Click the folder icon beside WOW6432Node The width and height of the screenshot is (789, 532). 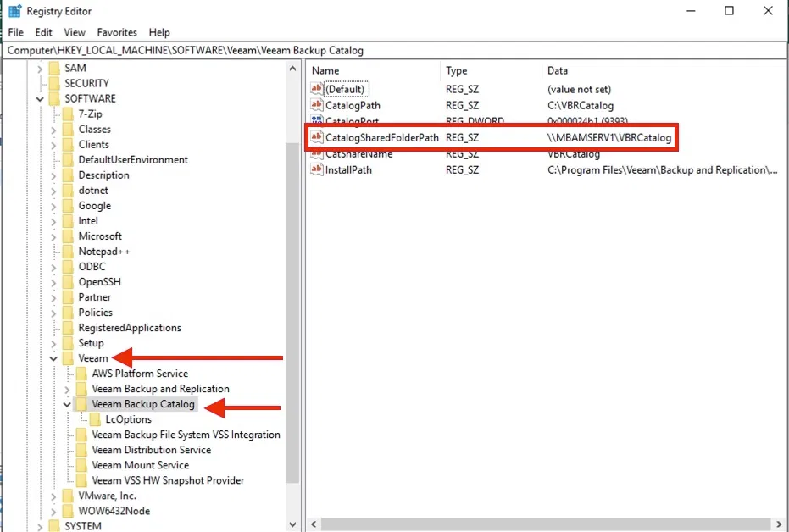coord(68,511)
